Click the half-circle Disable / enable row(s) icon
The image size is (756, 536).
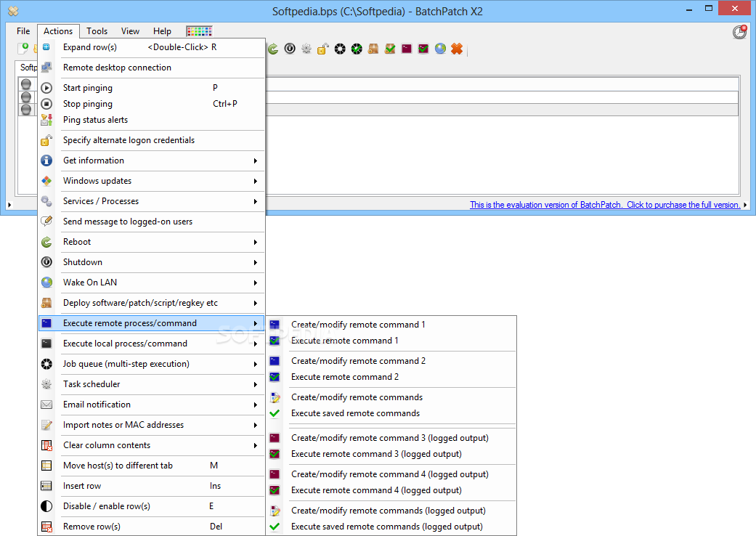(46, 506)
